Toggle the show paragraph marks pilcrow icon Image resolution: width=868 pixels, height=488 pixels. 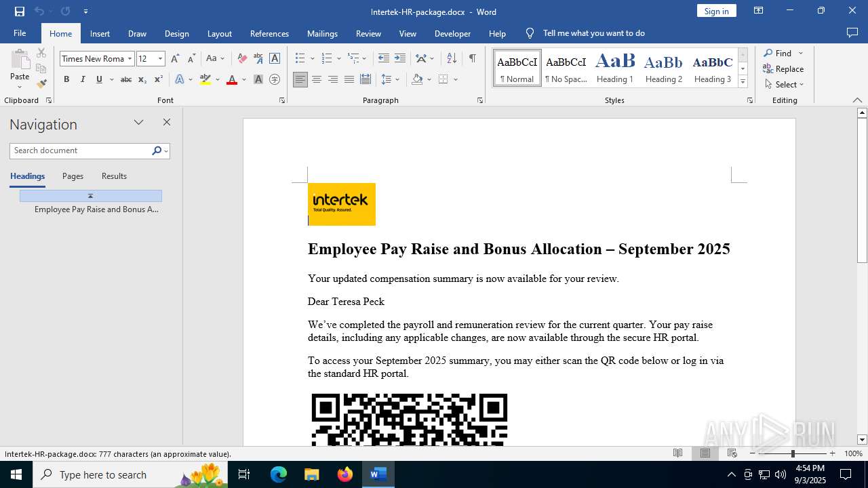click(x=472, y=58)
